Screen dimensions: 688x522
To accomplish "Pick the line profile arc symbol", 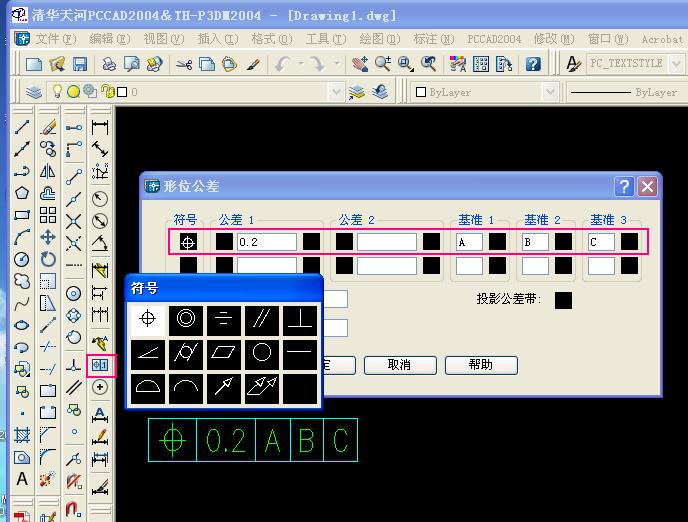I will (186, 388).
